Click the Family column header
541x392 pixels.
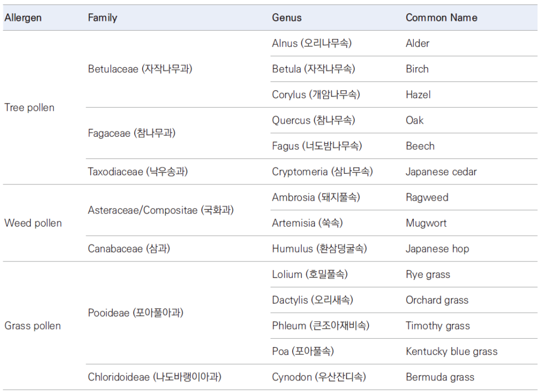click(x=102, y=17)
